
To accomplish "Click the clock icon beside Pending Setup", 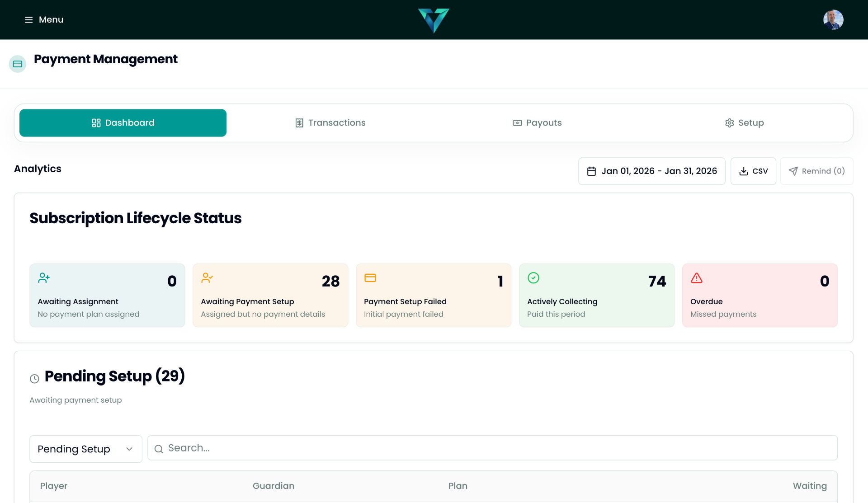I will pyautogui.click(x=35, y=378).
